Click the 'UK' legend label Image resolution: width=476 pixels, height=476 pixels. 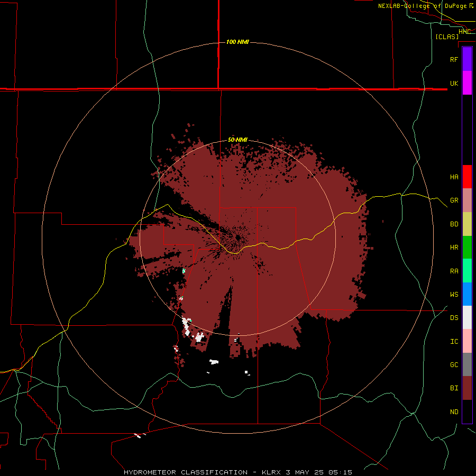coord(454,84)
